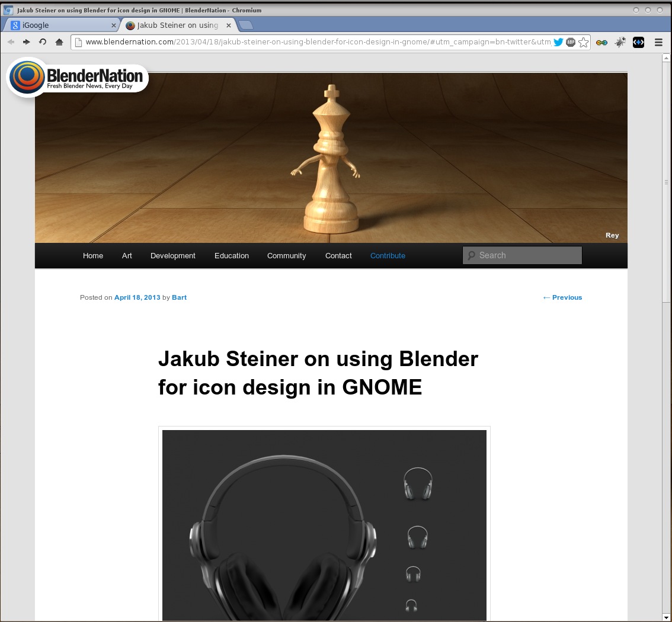Screen dimensions: 672x622
Task: Click the chain link extension icon
Action: (601, 43)
